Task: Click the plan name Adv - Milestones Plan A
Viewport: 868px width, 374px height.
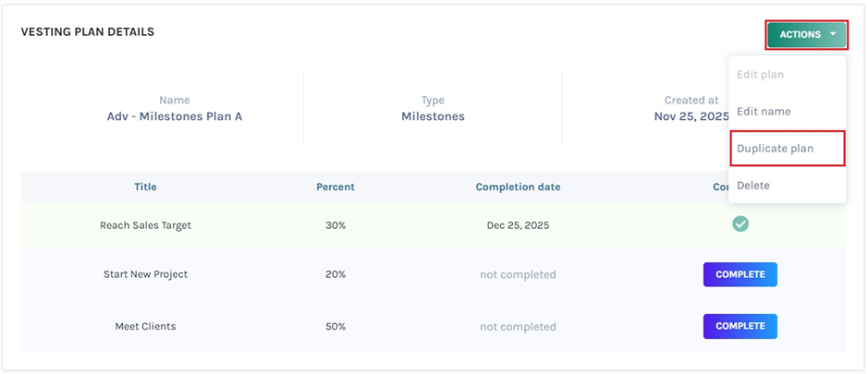Action: 175,116
